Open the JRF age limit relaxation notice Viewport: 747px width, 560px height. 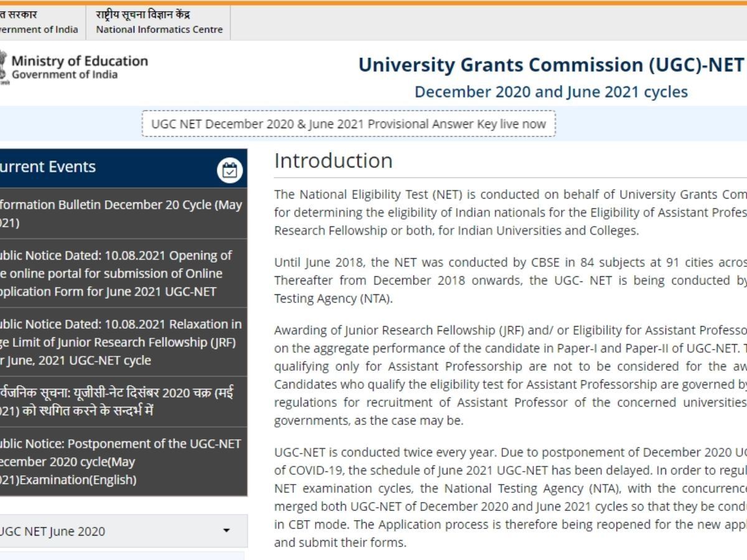pyautogui.click(x=118, y=342)
